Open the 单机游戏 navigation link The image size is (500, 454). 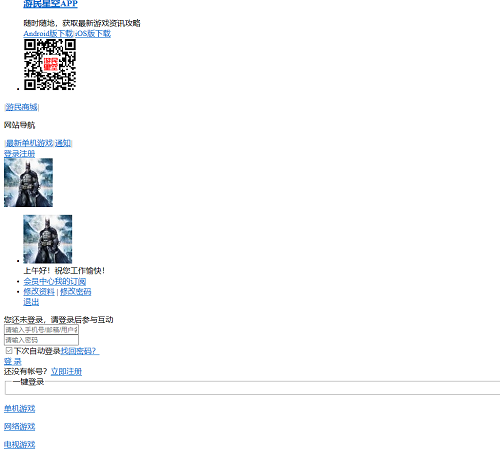[x=19, y=409]
